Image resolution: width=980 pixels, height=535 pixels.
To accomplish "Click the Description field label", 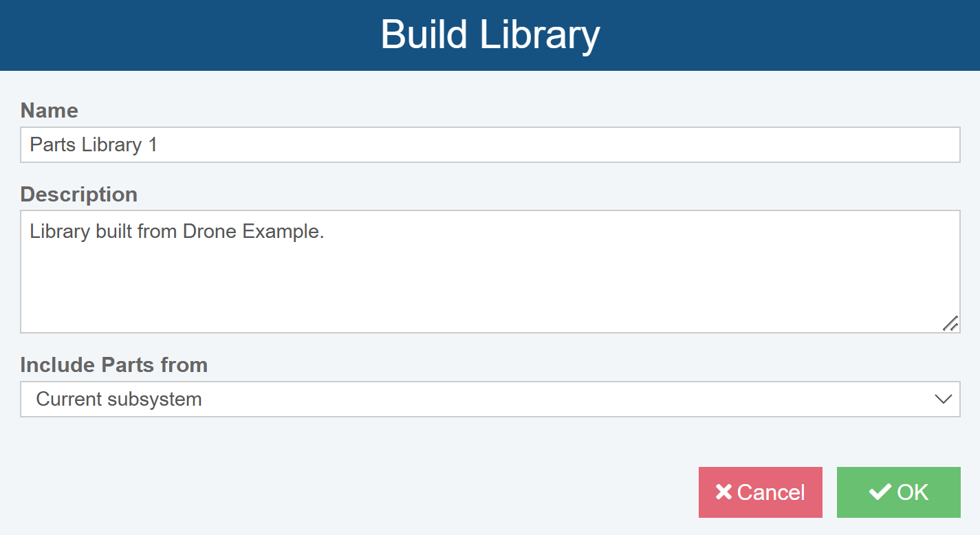I will coord(79,195).
